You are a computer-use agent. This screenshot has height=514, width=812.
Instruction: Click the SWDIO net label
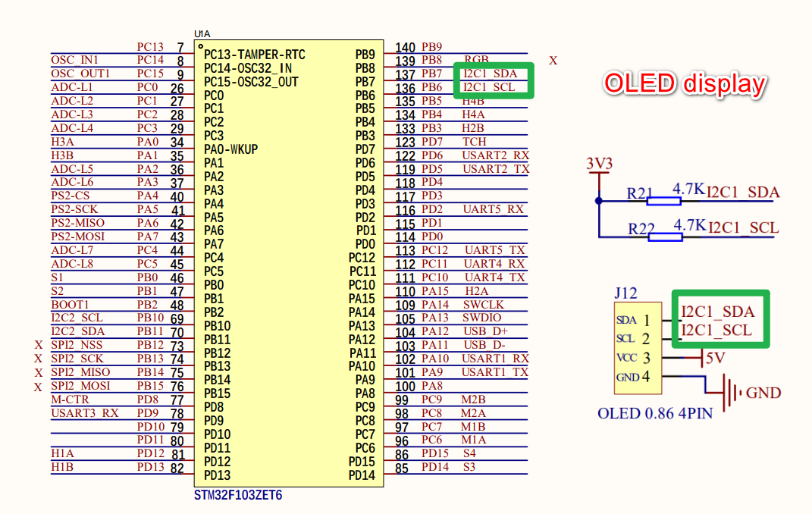[481, 318]
